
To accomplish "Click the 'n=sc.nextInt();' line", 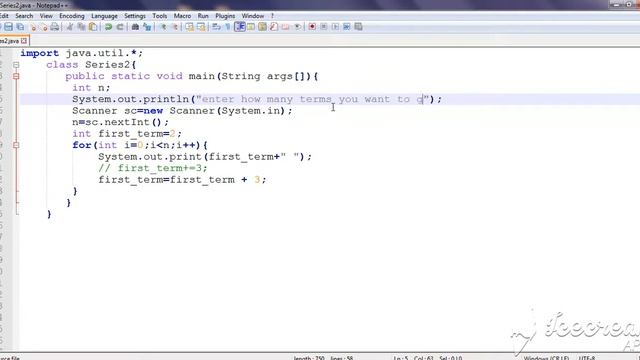I will 120,122.
